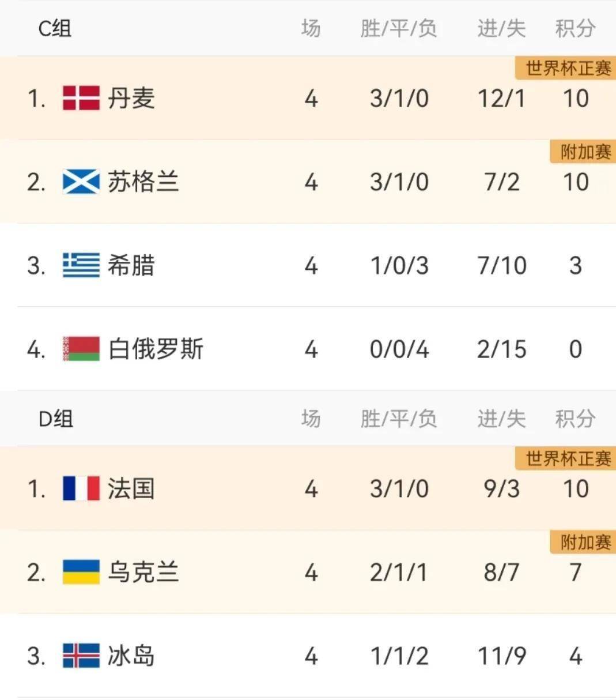Click 附加赛 badge on Scotland row
The width and height of the screenshot is (616, 700).
[585, 152]
